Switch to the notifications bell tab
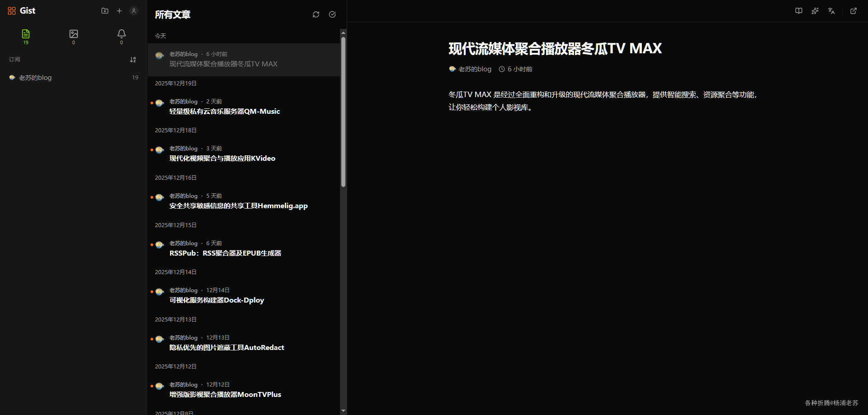Screen dimensions: 868x415 coord(122,37)
